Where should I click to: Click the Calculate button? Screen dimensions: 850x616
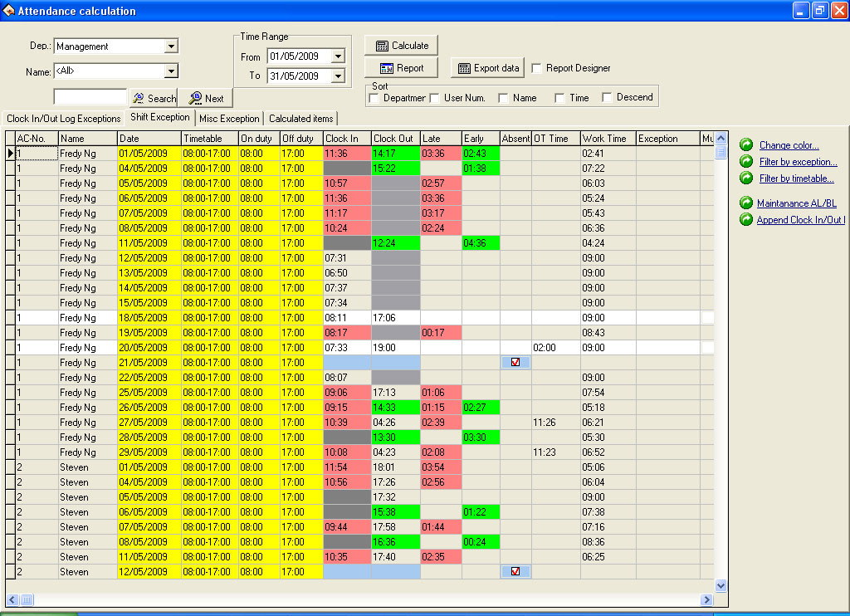[402, 46]
